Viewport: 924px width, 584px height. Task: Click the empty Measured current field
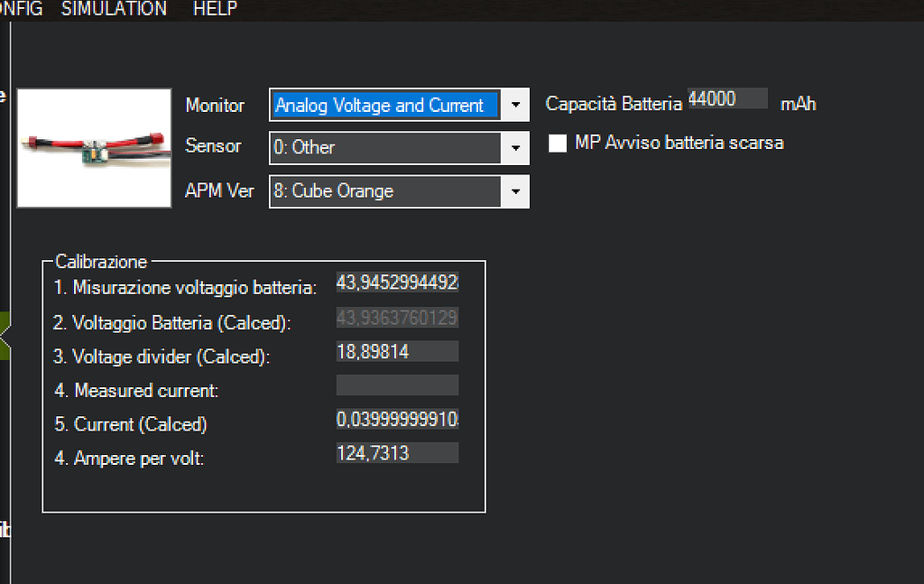pyautogui.click(x=397, y=385)
